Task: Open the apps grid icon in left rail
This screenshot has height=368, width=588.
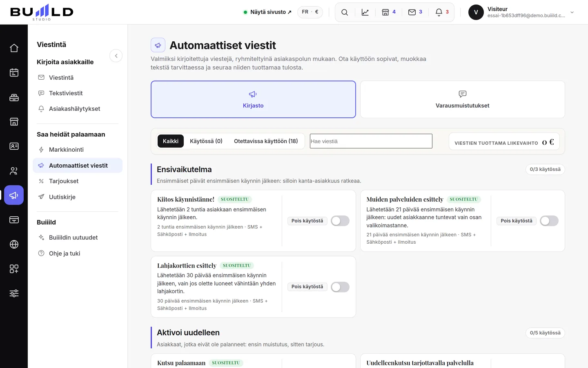Action: click(14, 269)
